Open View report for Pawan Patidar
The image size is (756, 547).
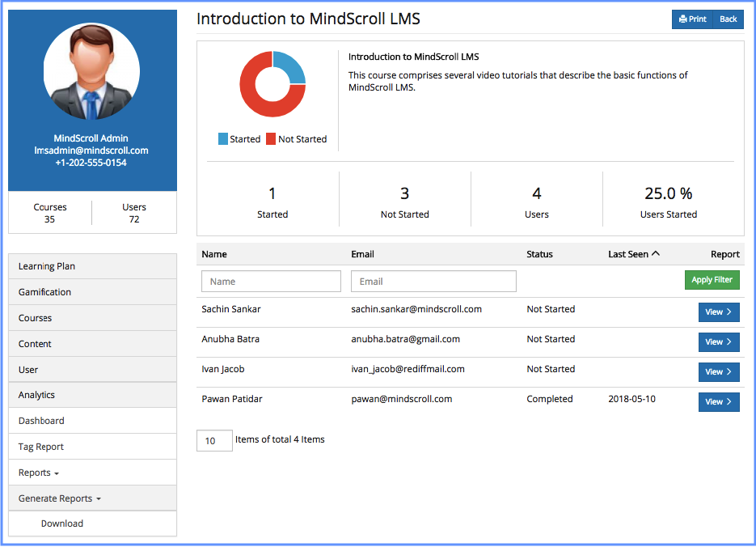click(718, 402)
